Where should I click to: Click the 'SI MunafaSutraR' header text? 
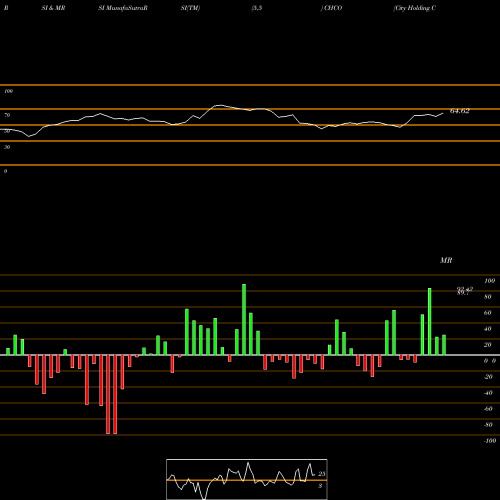(x=123, y=8)
